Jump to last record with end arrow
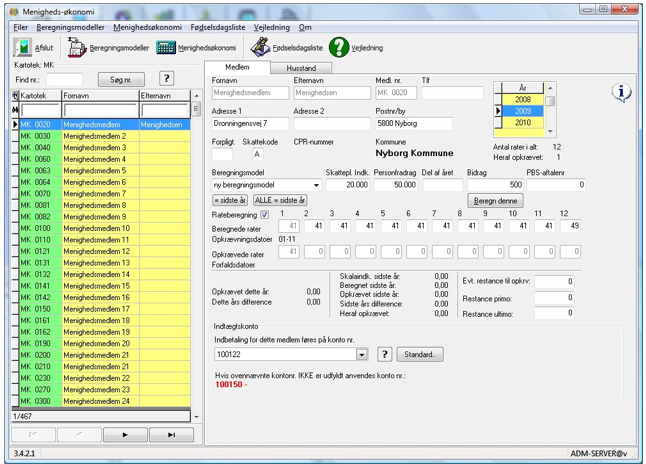This screenshot has height=464, width=646. click(171, 435)
